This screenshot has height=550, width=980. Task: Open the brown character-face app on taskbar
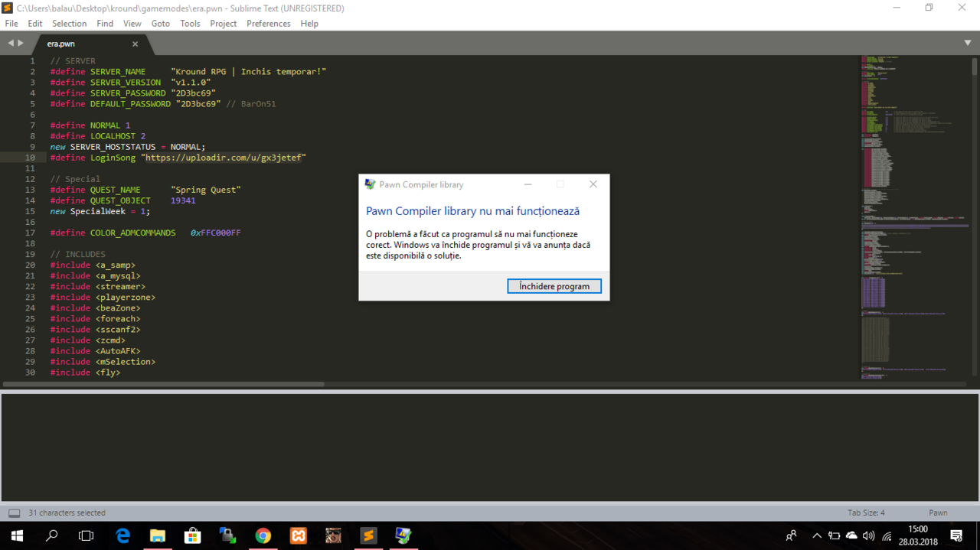click(x=333, y=536)
